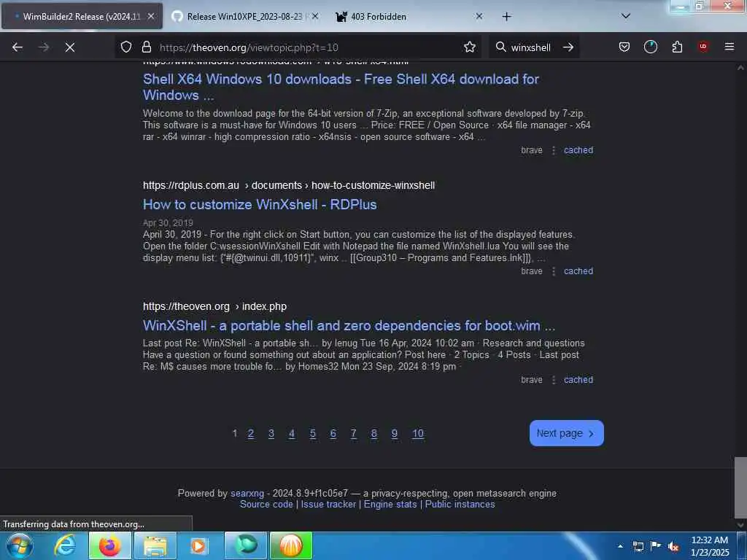The height and width of the screenshot is (560, 747).
Task: Go to results page 5
Action: [x=312, y=433]
